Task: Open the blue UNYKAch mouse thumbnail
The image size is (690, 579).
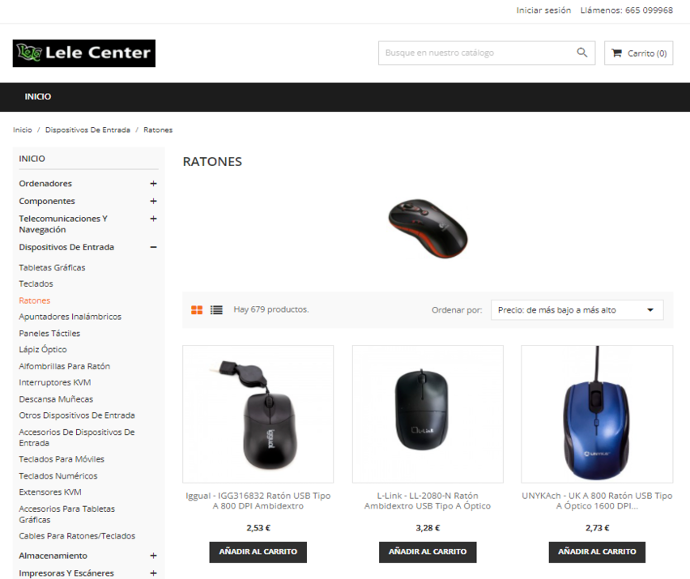Action: click(597, 414)
